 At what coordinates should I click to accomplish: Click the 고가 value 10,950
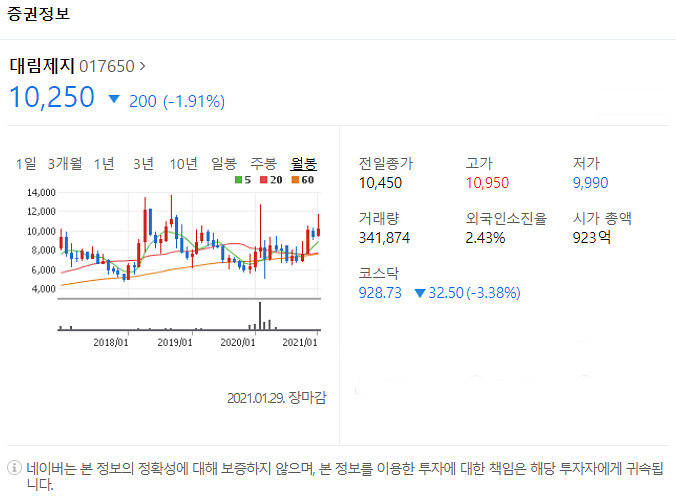pos(487,183)
